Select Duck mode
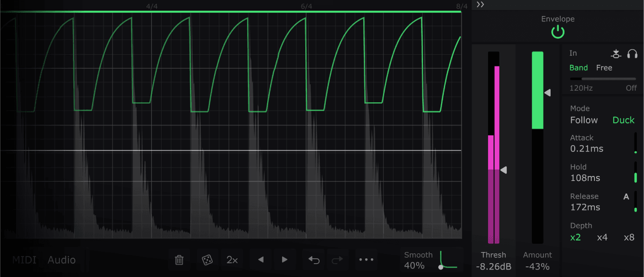This screenshot has height=277, width=644. (x=623, y=120)
